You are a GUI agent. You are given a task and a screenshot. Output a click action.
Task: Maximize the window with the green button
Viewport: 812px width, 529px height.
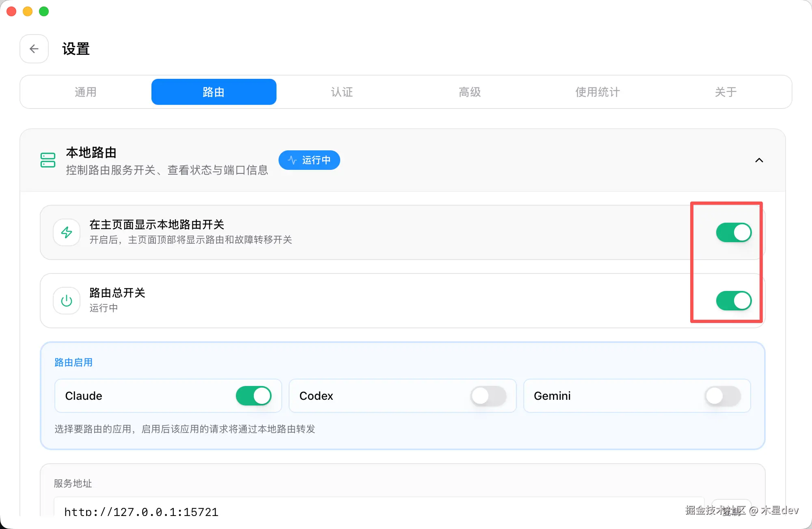pos(44,11)
